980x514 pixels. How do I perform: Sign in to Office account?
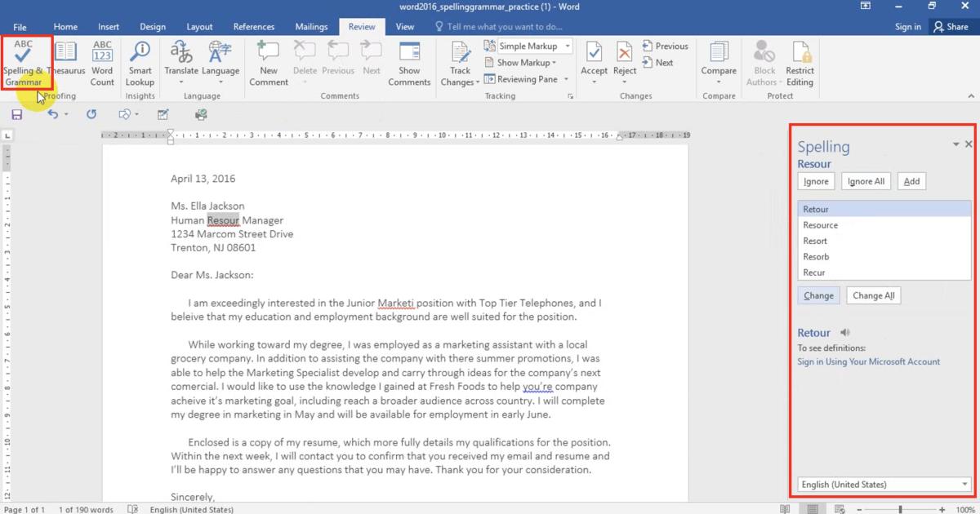907,27
